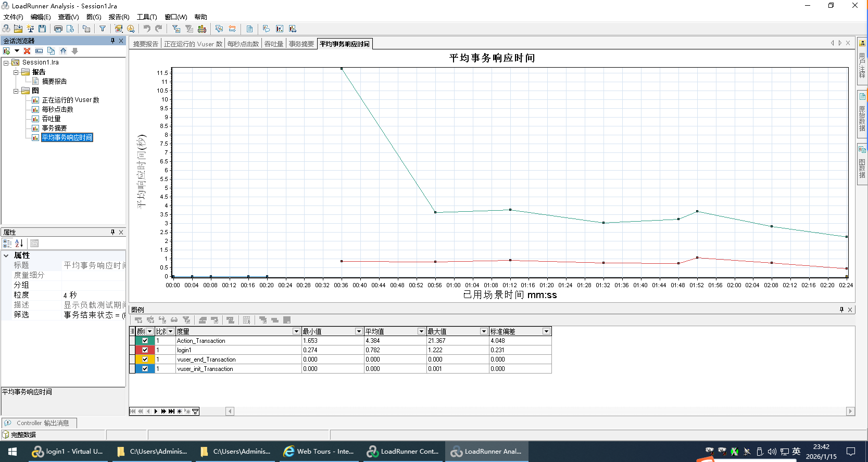Click the Print icon in the toolbar

pyautogui.click(x=58, y=29)
